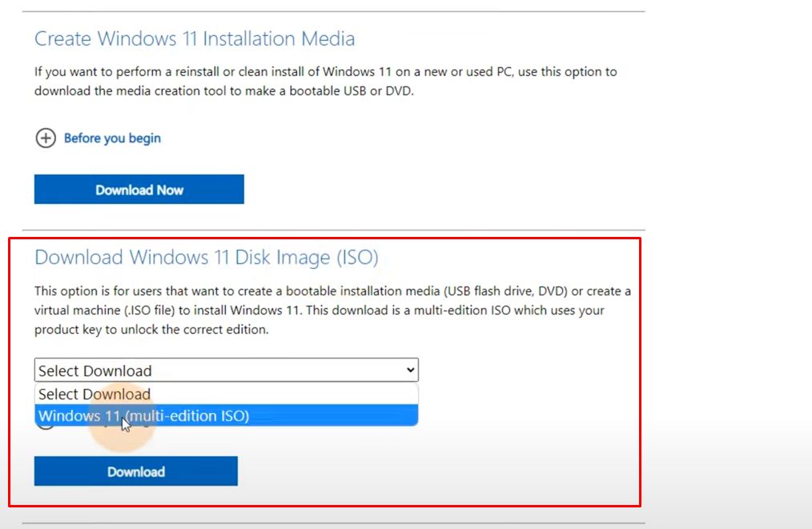Click the Download button under ISO section
This screenshot has width=812, height=529.
pyautogui.click(x=135, y=471)
